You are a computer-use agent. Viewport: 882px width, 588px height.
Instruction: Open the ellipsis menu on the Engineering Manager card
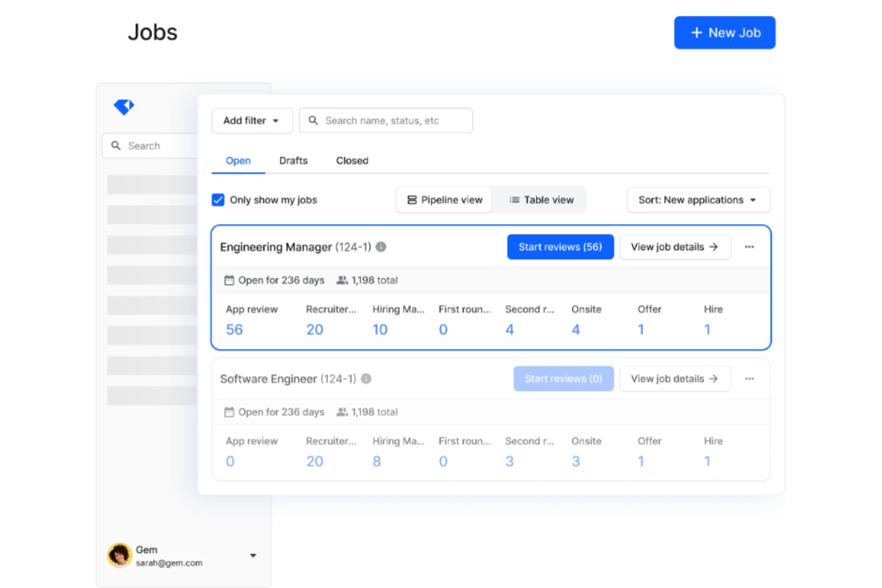point(749,247)
